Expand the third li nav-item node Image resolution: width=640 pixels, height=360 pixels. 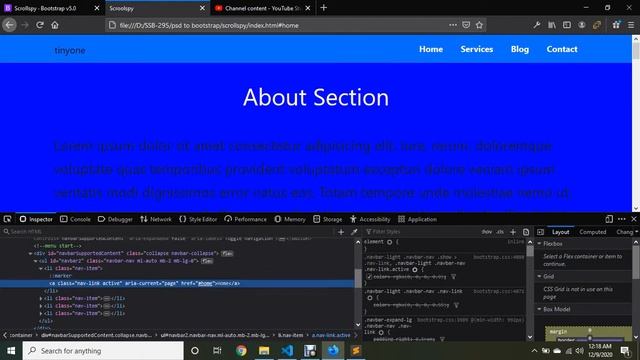coord(40,306)
